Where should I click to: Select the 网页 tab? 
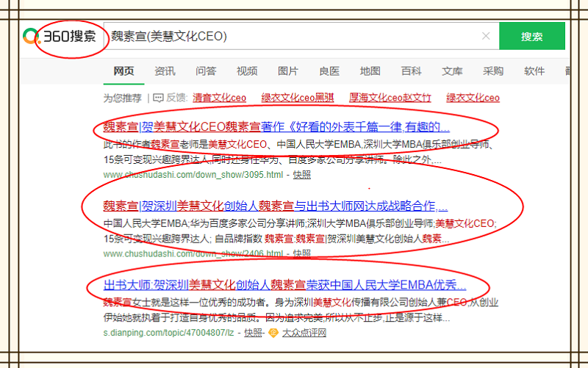(x=123, y=71)
